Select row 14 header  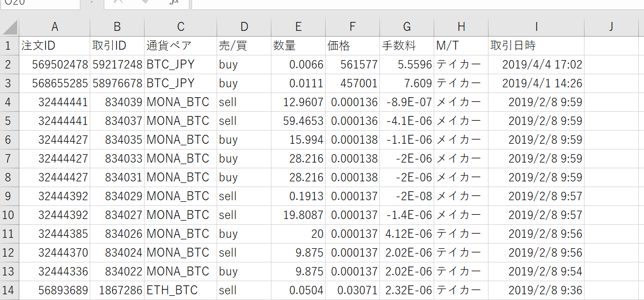coord(9,291)
